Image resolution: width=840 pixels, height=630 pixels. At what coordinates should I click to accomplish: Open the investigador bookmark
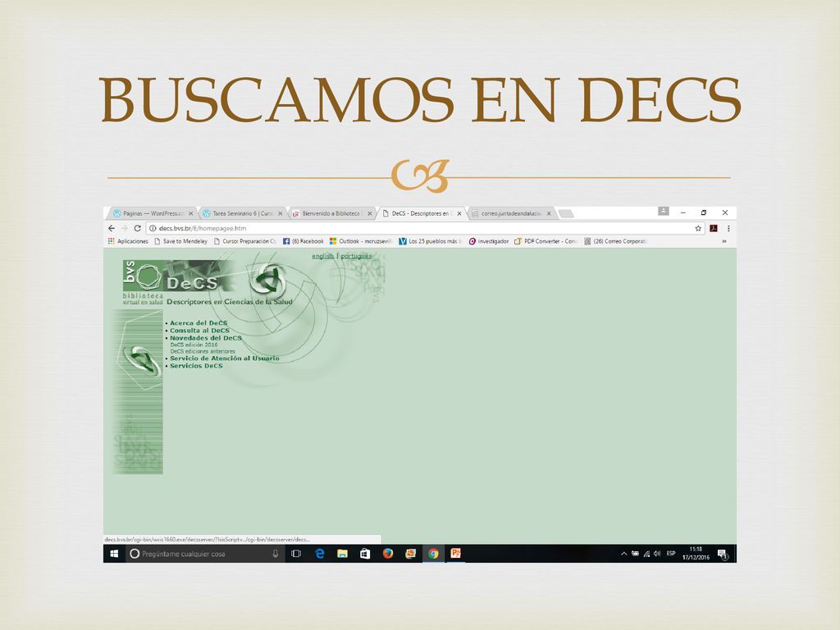point(489,242)
